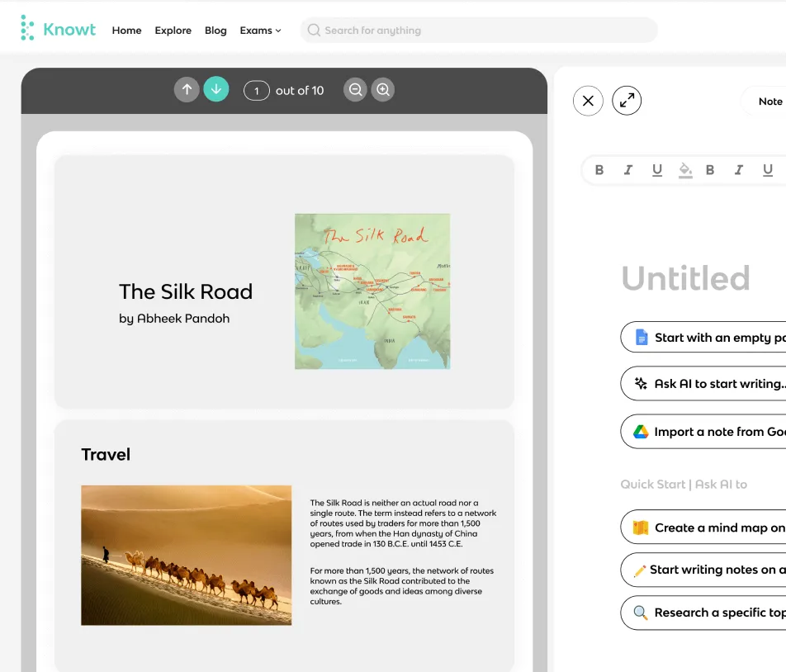The image size is (786, 672).
Task: Zoom in on the document
Action: (x=383, y=90)
